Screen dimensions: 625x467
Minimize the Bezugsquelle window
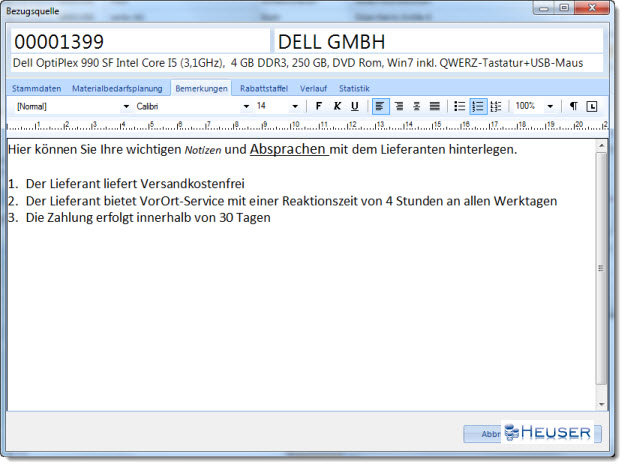[544, 8]
